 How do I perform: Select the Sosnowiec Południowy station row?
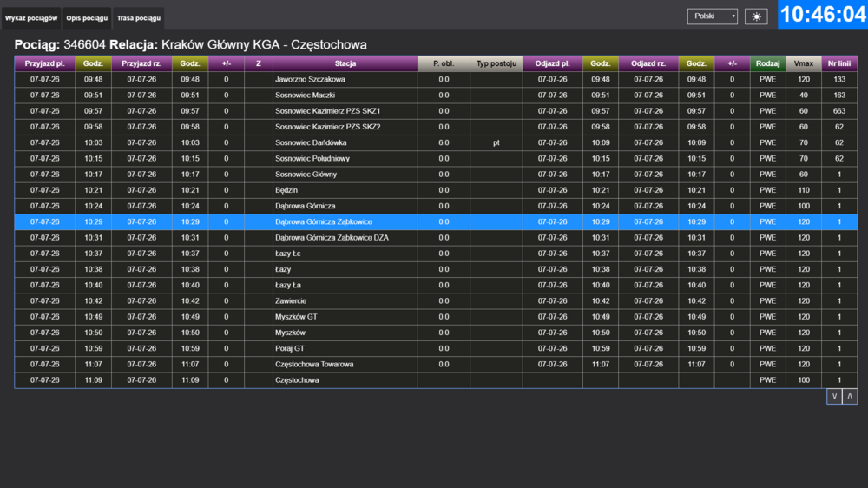pos(436,158)
